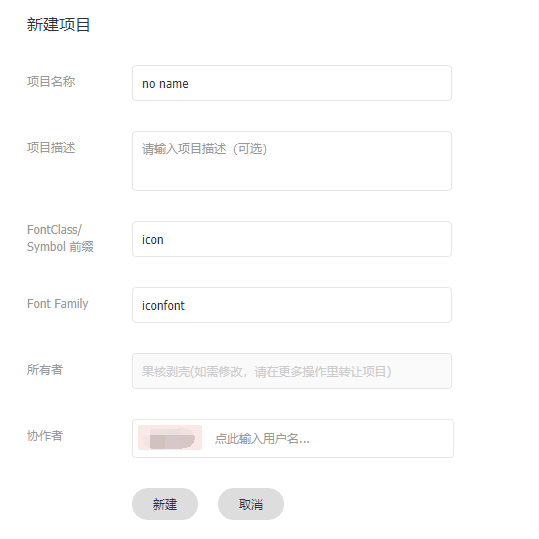Click the Font Family label
This screenshot has height=539, width=539.
(x=57, y=304)
